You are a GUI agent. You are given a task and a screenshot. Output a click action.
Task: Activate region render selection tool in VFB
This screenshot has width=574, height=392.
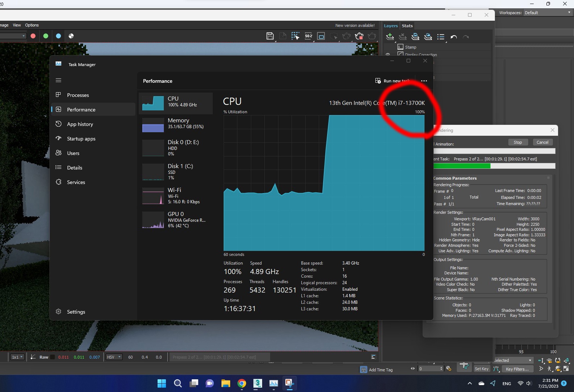[295, 36]
